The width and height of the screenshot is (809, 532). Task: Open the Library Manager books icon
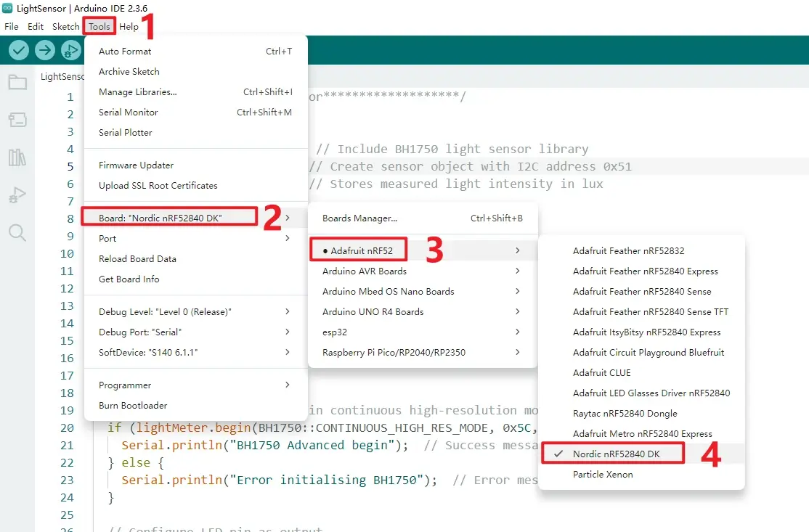(17, 157)
